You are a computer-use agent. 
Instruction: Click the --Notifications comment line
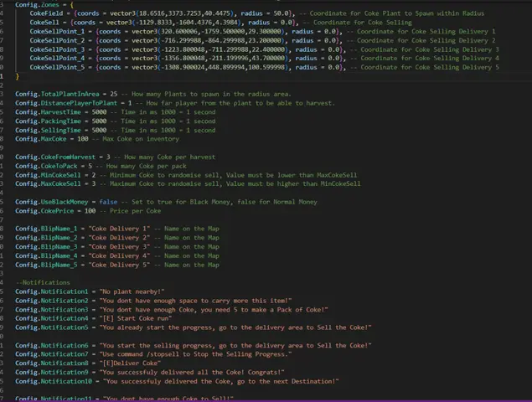43,282
